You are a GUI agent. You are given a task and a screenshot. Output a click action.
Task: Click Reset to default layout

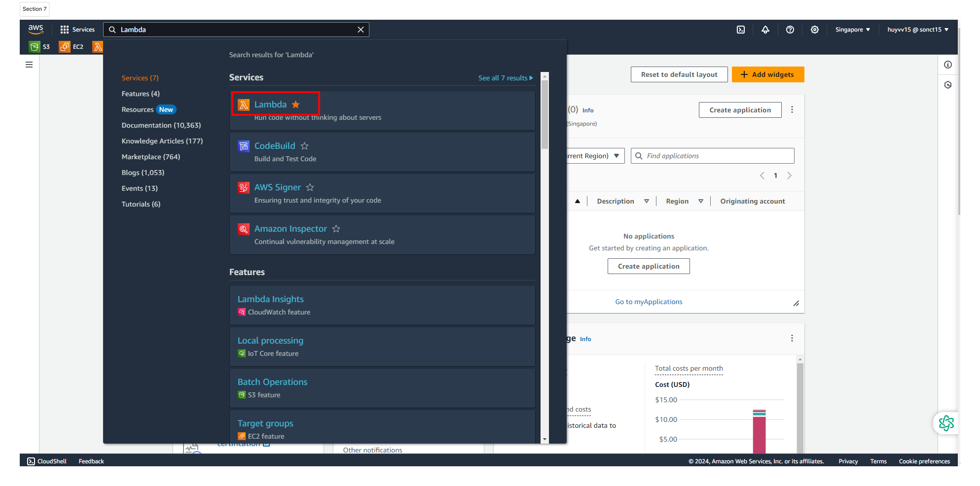click(x=679, y=74)
